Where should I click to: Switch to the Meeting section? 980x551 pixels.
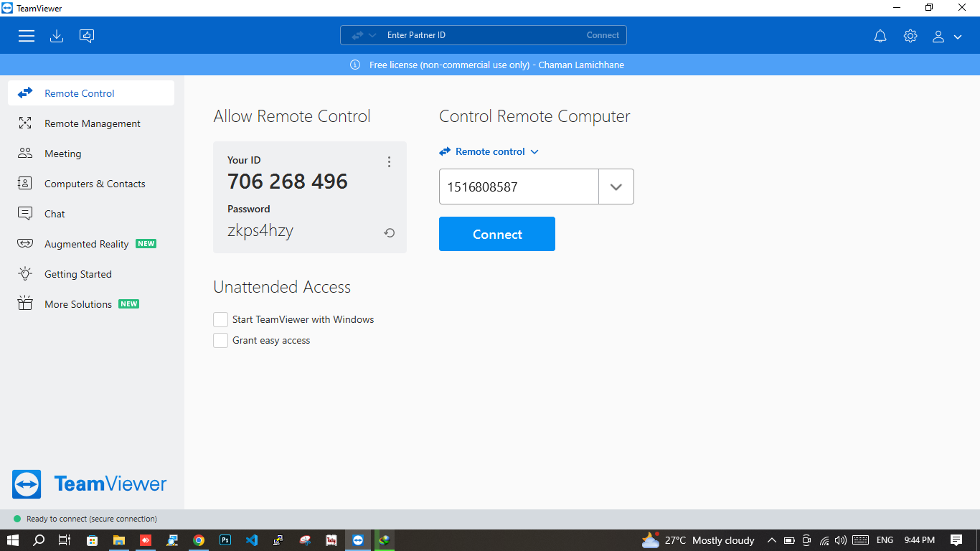91,154
